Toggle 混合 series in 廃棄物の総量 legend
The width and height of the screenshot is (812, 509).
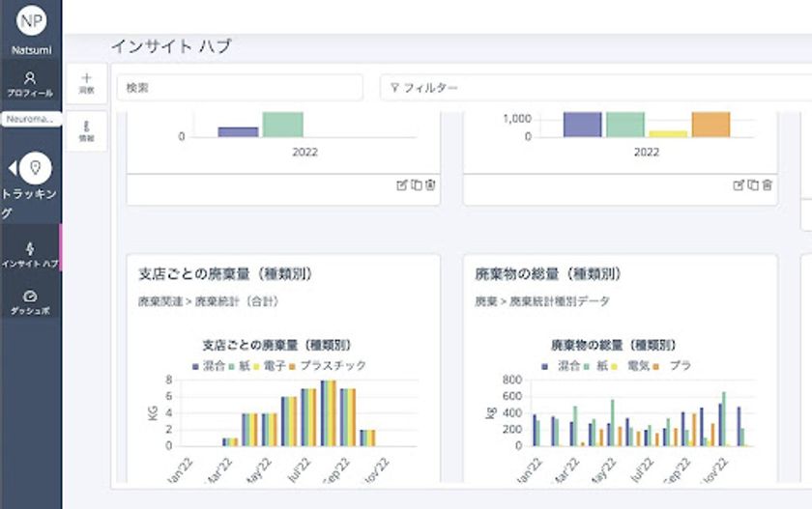pyautogui.click(x=562, y=366)
